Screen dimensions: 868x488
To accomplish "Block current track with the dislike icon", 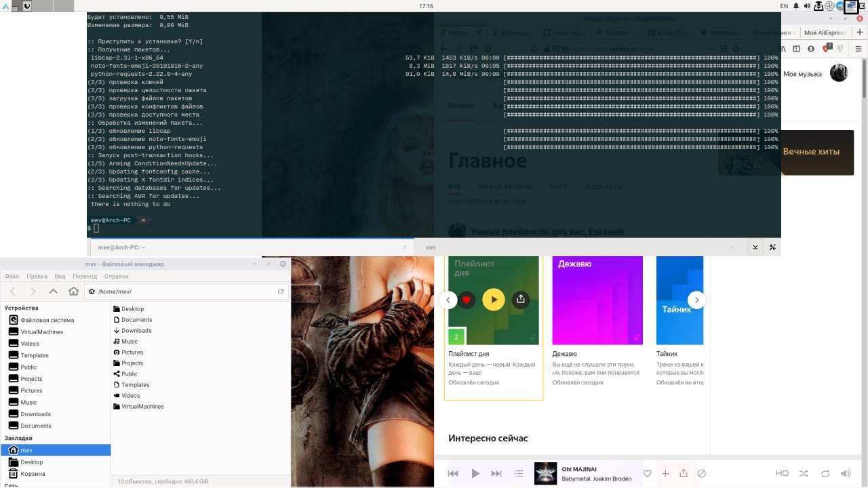I will coord(702,474).
